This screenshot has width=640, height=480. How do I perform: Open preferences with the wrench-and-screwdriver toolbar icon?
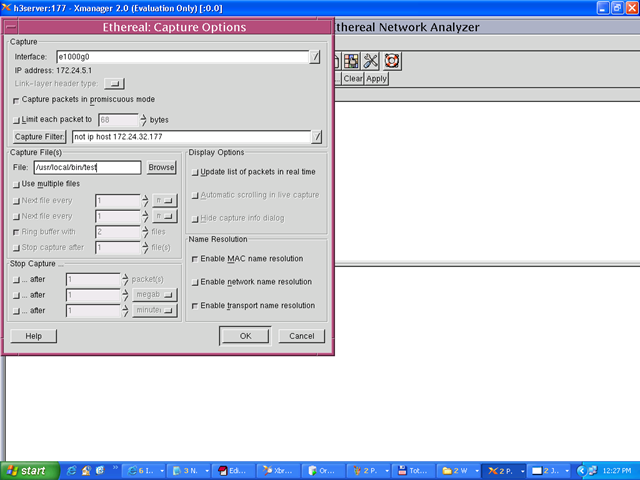point(371,61)
